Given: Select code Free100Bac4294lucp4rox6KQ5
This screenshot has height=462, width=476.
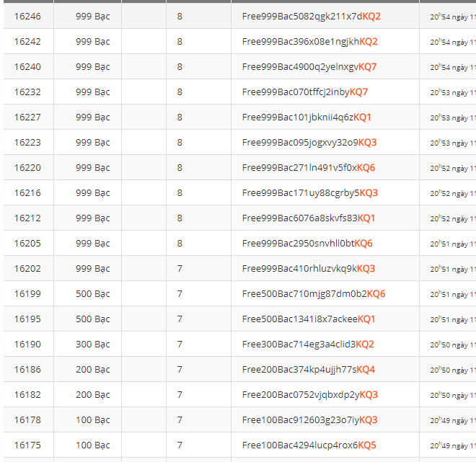Looking at the screenshot, I should click(x=309, y=445).
